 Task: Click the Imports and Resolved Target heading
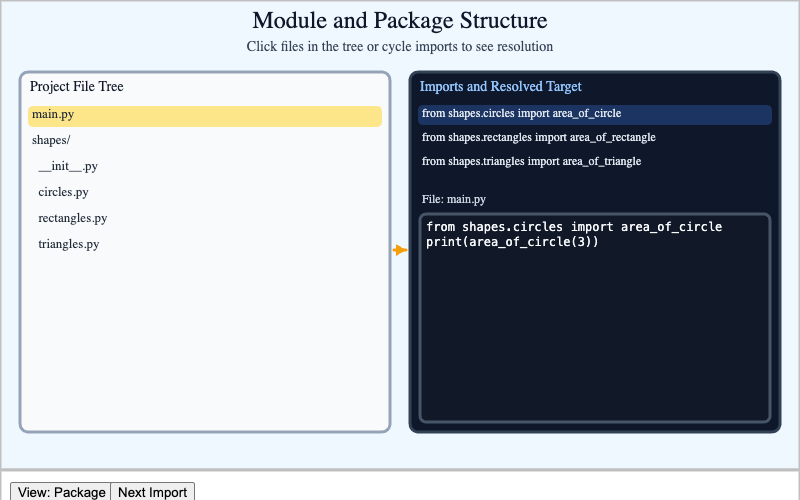[x=500, y=87]
